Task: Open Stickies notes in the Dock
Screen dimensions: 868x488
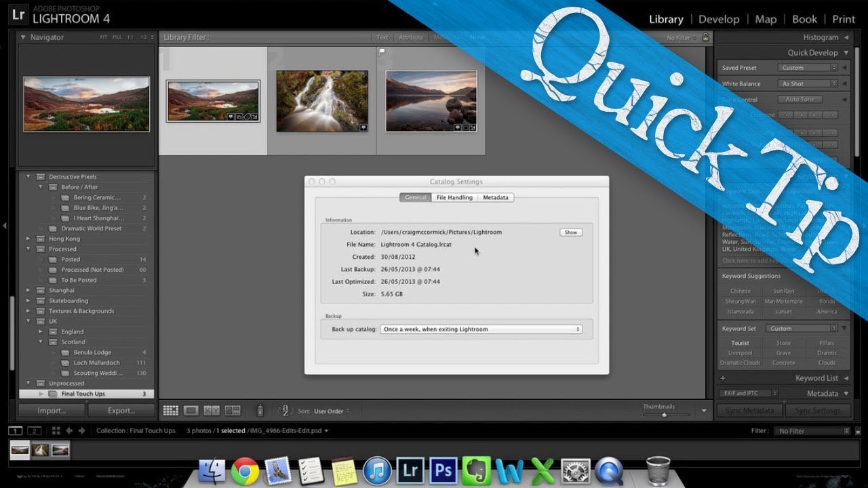Action: [x=344, y=471]
